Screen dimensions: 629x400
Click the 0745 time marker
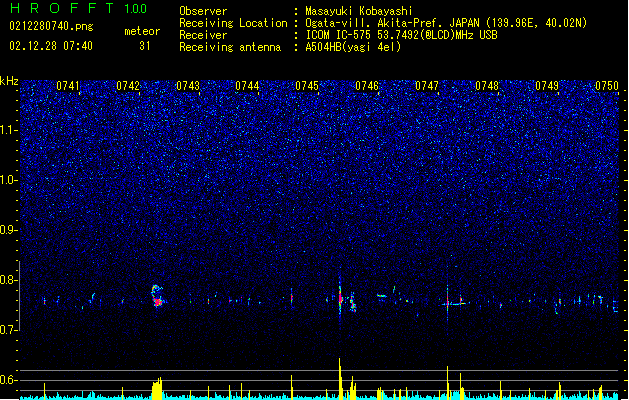point(307,86)
